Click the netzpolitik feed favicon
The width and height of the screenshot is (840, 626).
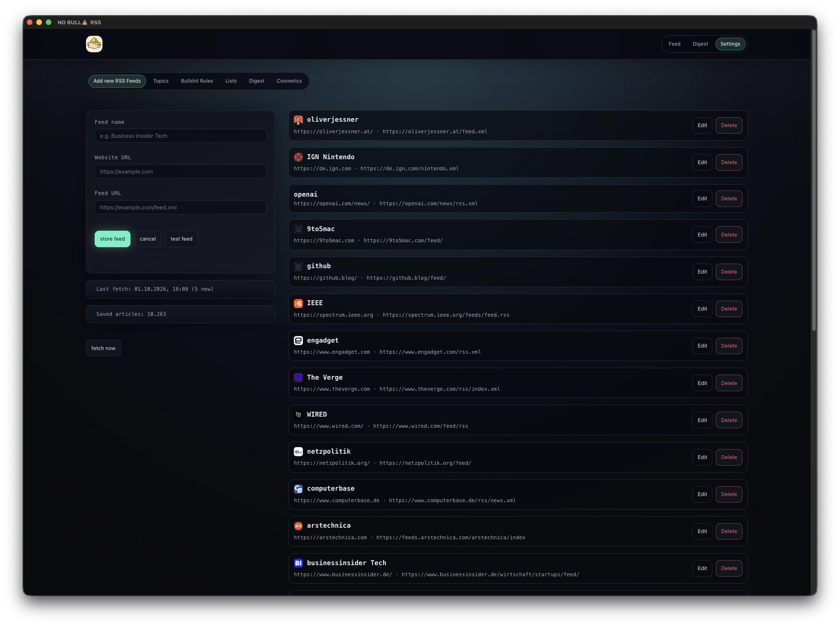(298, 452)
